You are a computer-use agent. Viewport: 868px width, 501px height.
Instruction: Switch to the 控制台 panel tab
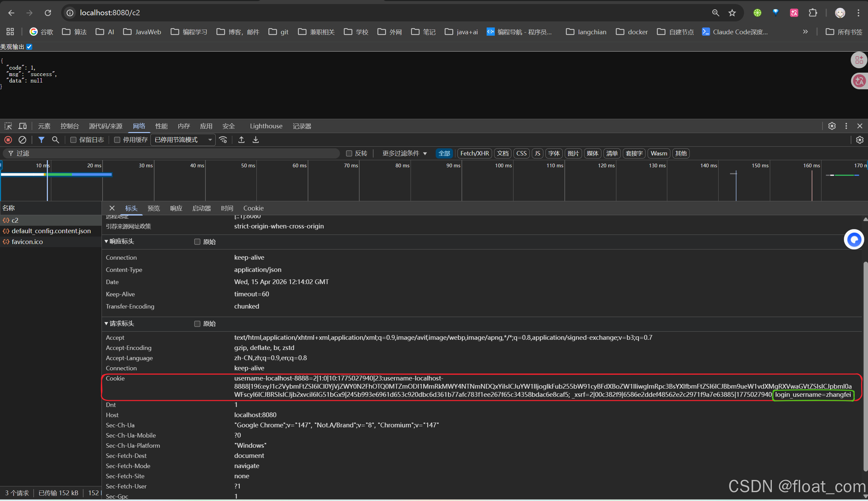(70, 126)
